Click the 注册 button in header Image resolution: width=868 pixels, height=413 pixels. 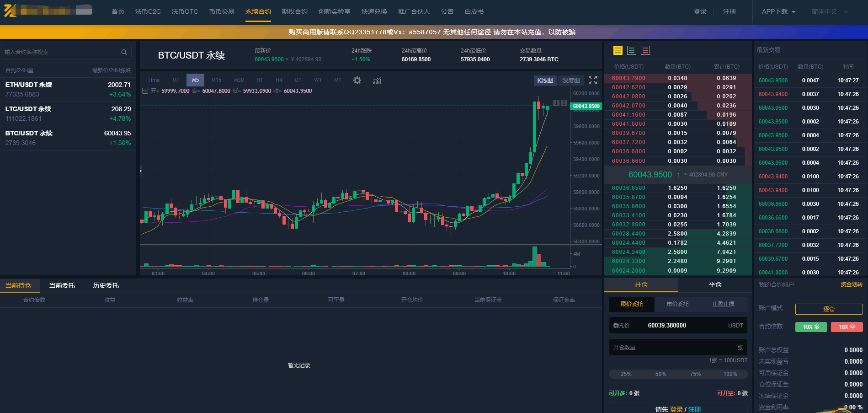729,12
